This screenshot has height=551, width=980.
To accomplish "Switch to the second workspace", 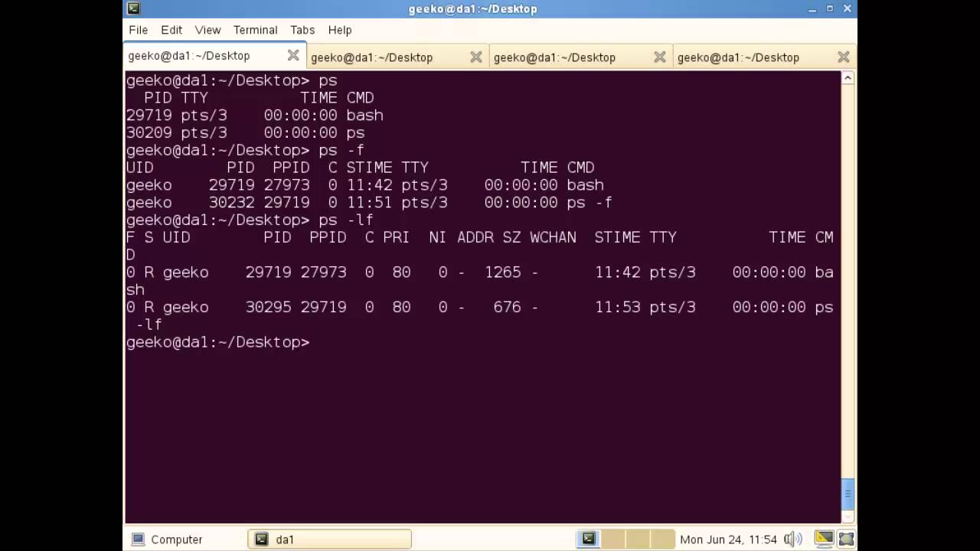I will click(x=612, y=540).
